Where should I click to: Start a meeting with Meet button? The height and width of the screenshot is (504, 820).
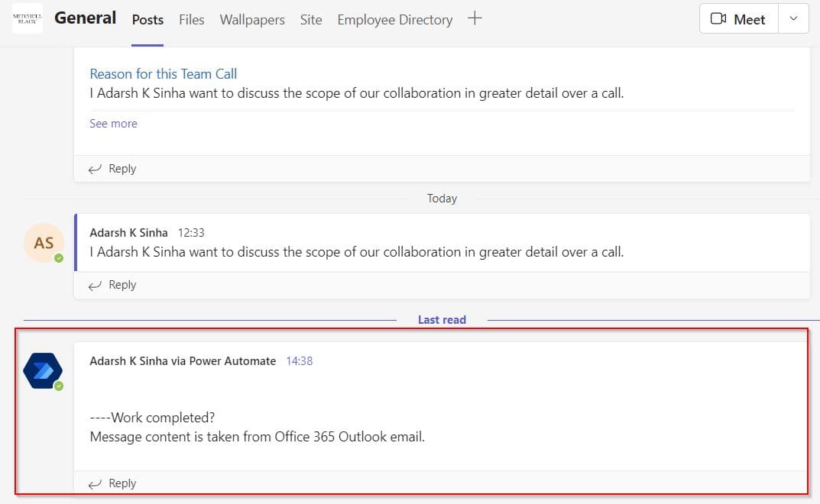[738, 19]
